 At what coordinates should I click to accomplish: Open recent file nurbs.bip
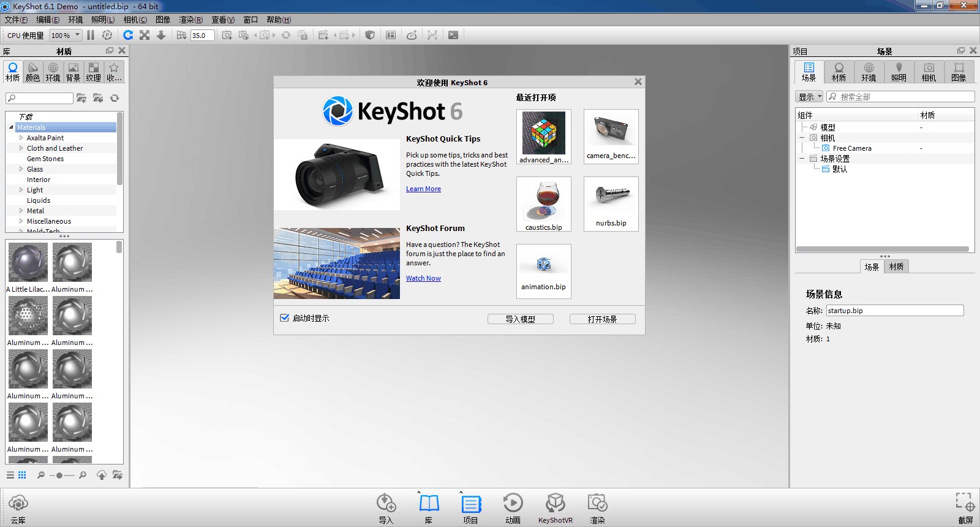coord(611,204)
